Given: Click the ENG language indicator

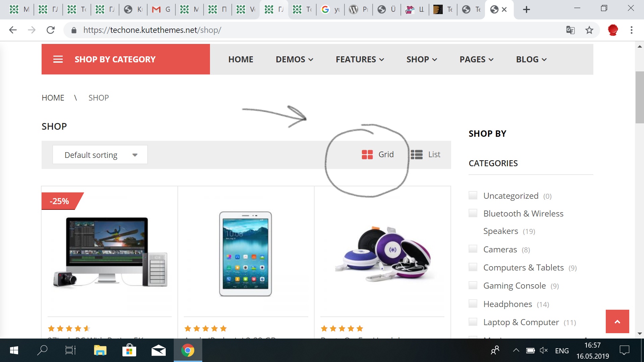Looking at the screenshot, I should pyautogui.click(x=562, y=351).
